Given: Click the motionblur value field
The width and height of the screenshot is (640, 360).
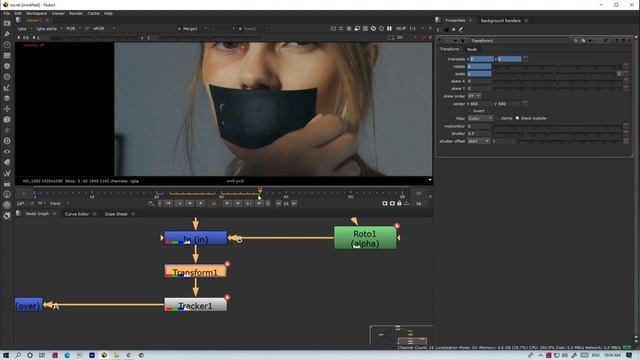Looking at the screenshot, I should pyautogui.click(x=479, y=127).
